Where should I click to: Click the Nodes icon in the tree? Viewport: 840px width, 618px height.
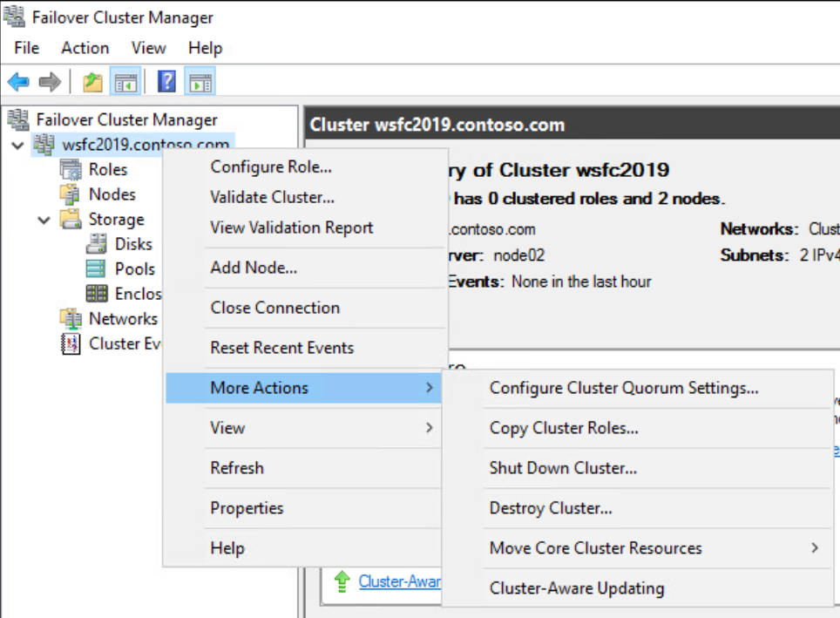click(71, 194)
